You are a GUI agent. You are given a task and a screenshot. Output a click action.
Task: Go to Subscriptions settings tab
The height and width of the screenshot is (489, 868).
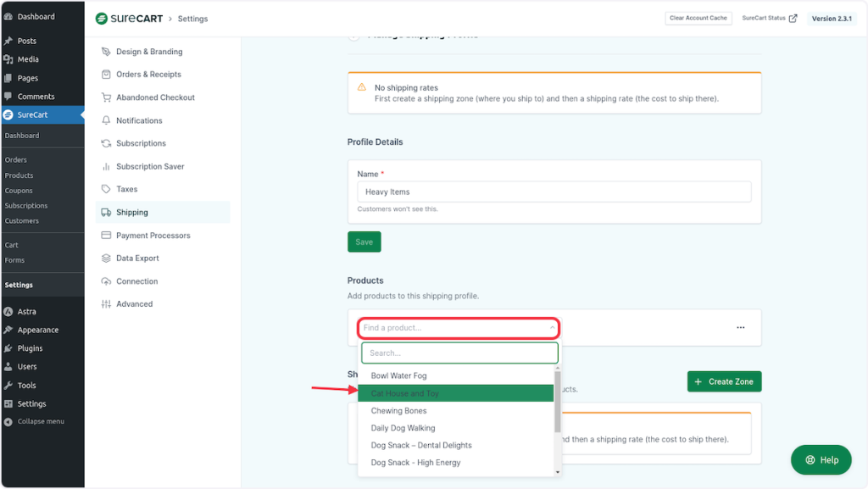pyautogui.click(x=141, y=143)
